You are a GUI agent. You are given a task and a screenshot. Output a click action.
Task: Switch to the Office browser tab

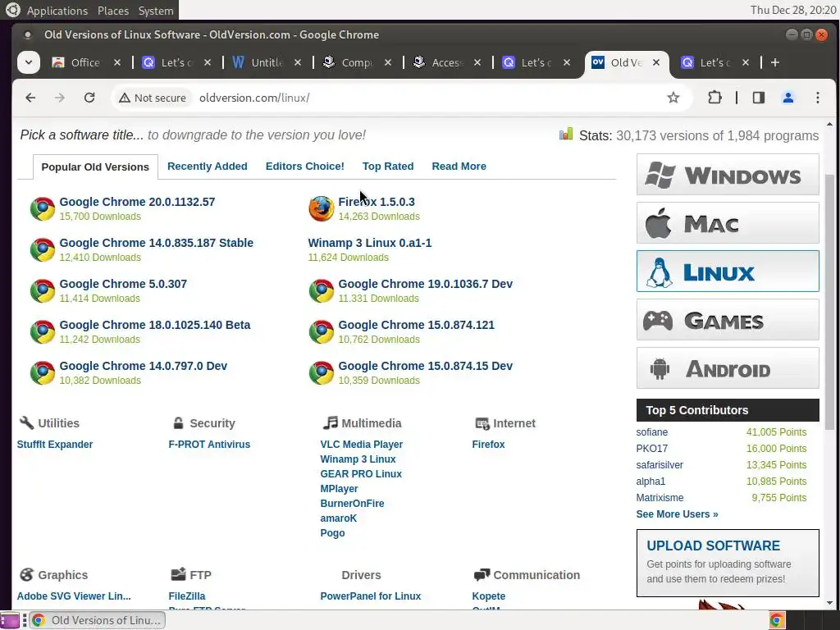(76, 62)
